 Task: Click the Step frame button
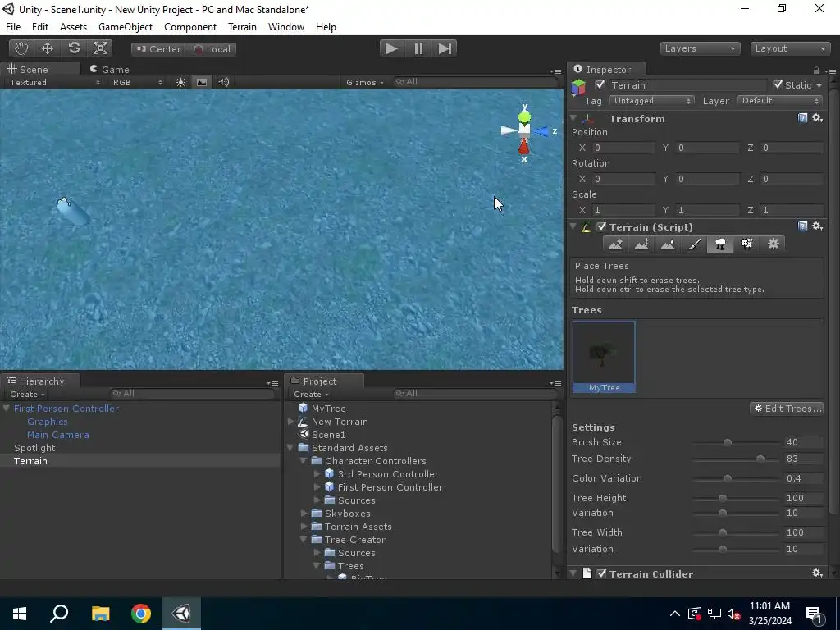pyautogui.click(x=445, y=48)
